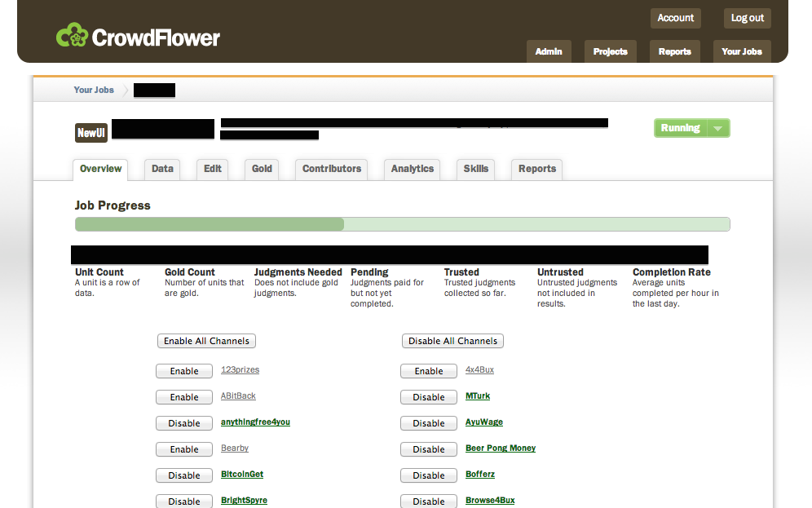Open the Edit tab
The height and width of the screenshot is (508, 812).
[212, 170]
